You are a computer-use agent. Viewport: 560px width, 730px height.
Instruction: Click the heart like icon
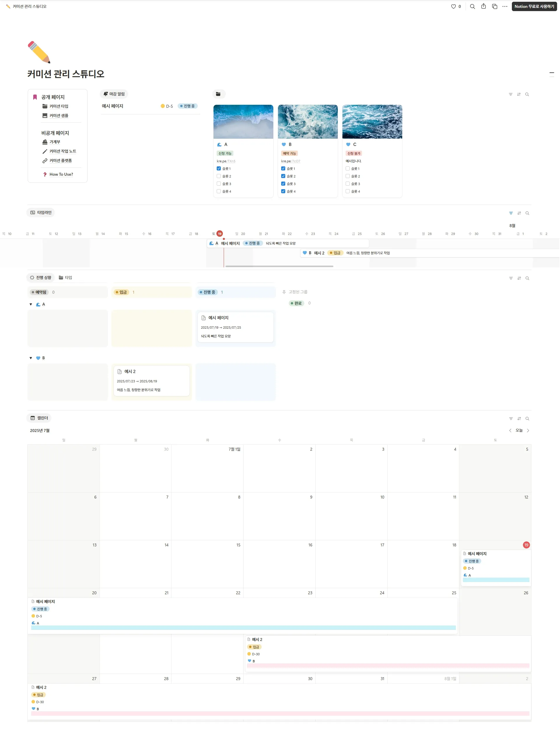[x=453, y=6]
